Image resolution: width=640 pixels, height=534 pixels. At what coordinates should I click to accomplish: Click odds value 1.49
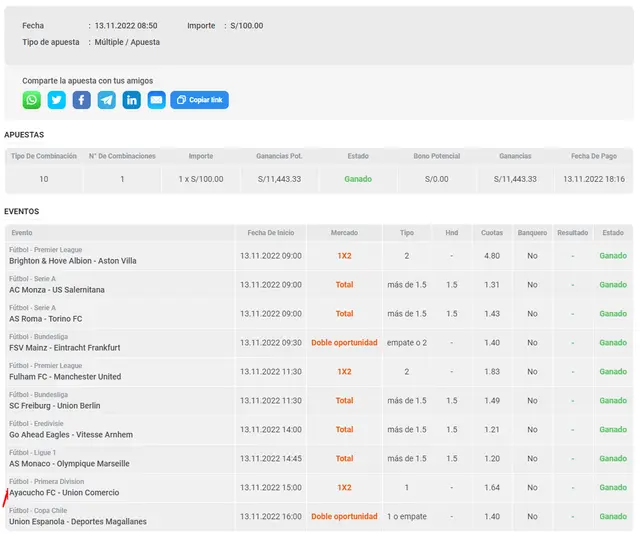[x=492, y=401]
